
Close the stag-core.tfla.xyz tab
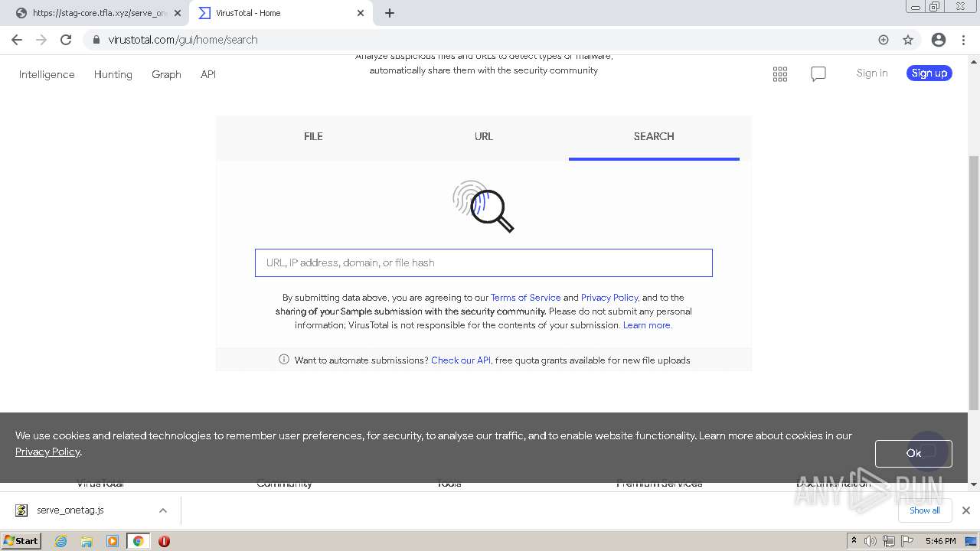tap(178, 13)
